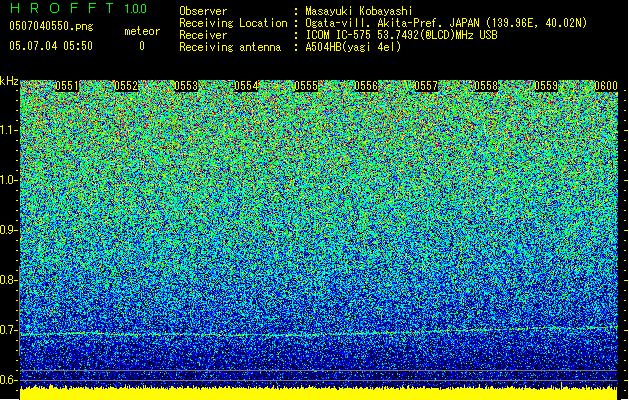This screenshot has height=400, width=629.
Task: Click the 0554 time marker
Action: pos(246,86)
